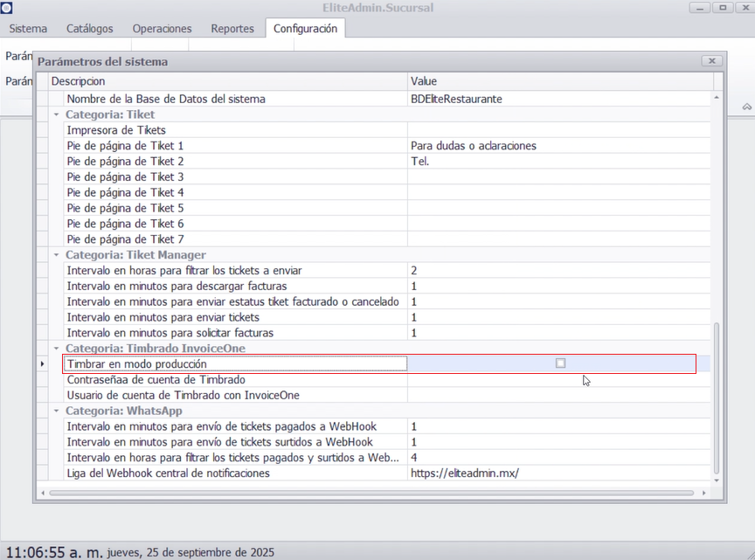Image resolution: width=755 pixels, height=560 pixels.
Task: Collapse the Categoria: WhatsApp group
Action: 57,411
